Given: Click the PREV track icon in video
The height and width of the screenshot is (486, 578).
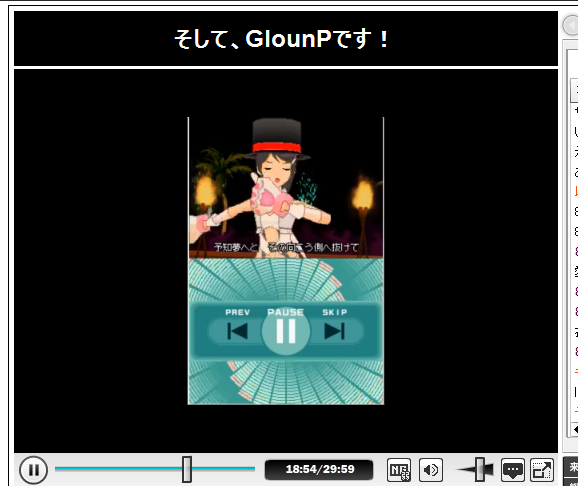Looking at the screenshot, I should point(237,331).
